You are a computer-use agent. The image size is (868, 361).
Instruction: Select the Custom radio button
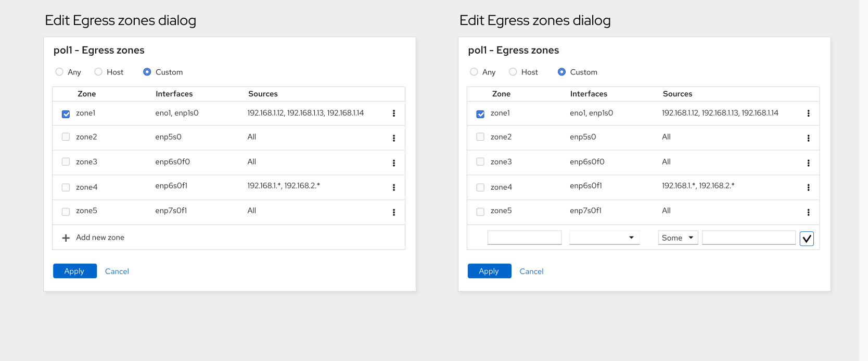pyautogui.click(x=147, y=71)
